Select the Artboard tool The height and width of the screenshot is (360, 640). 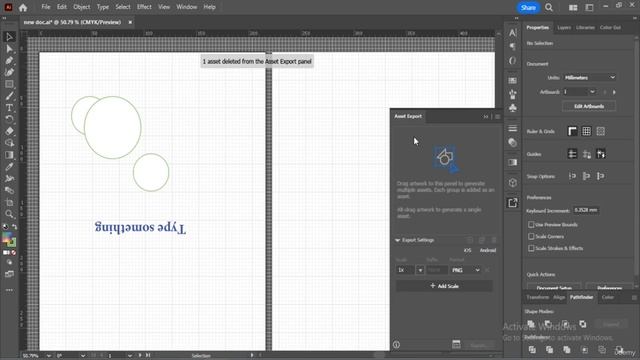click(9, 202)
